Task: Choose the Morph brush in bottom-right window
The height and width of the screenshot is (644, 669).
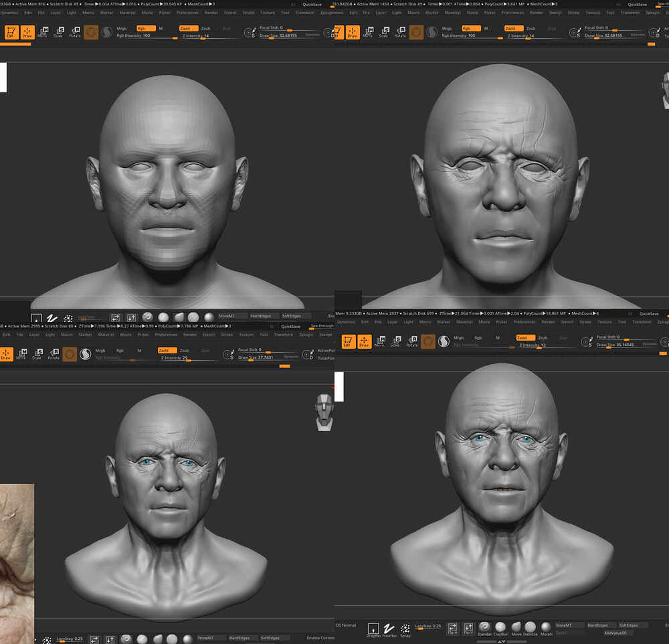Action: (x=546, y=627)
